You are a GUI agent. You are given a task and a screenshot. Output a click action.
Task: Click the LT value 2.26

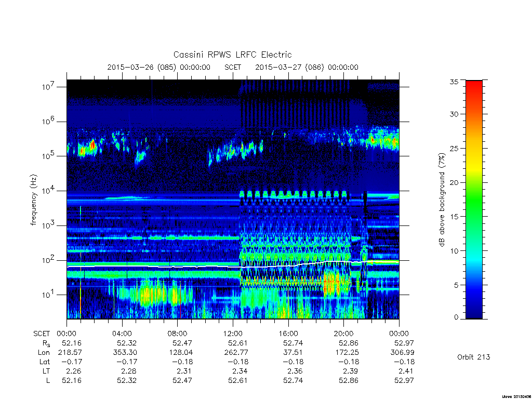[74, 371]
